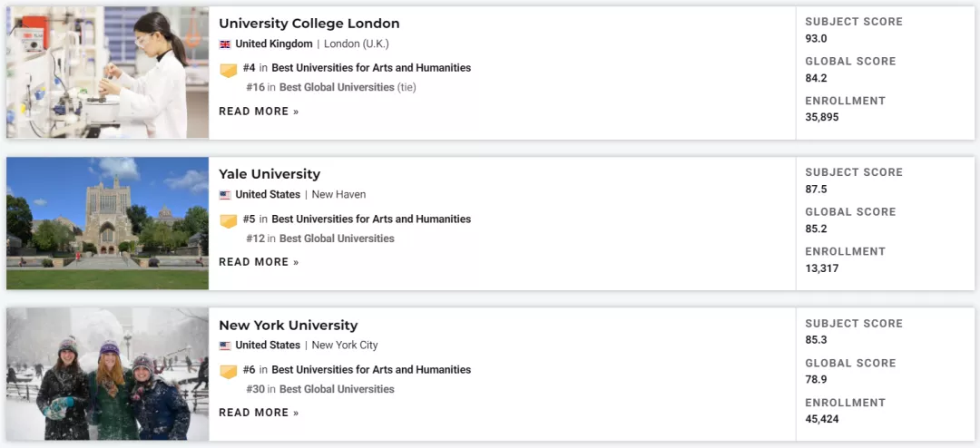Click READ MORE for New York University
Screen dimensions: 980x448
tap(259, 413)
